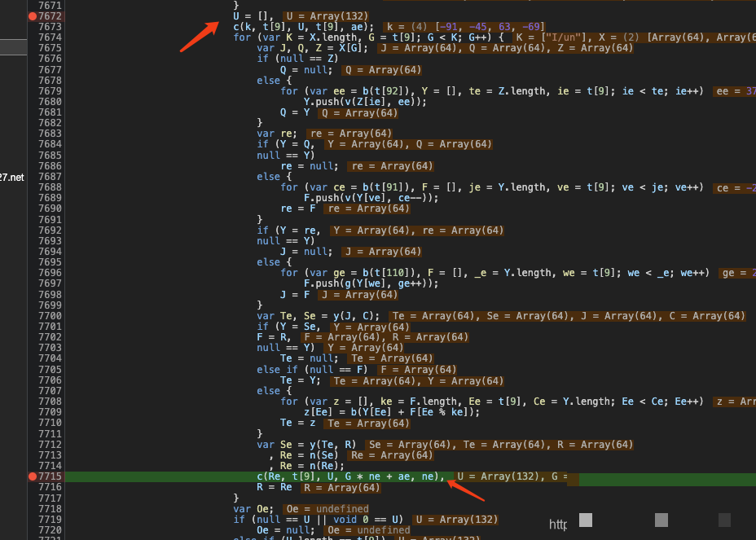Add a breakpoint at line number 7716
Viewport: 756px width, 540px height.
click(x=50, y=487)
